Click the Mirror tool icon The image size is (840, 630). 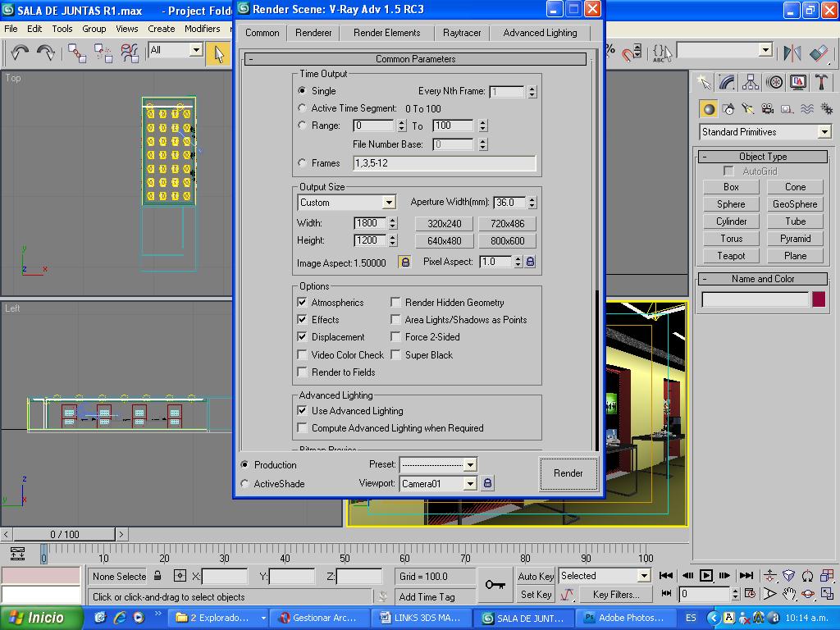click(x=792, y=52)
